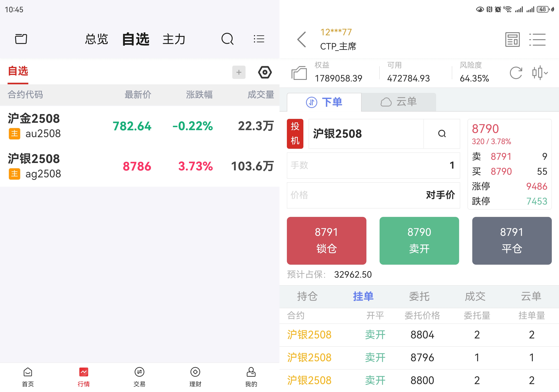Tap the back arrow to leave the trading page
Image resolution: width=559 pixels, height=392 pixels.
(301, 40)
